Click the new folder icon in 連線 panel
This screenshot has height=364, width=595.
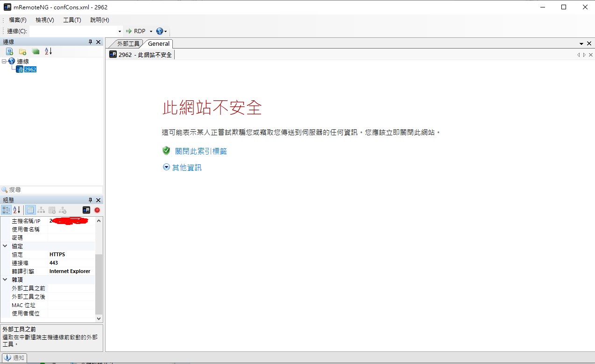tap(22, 51)
